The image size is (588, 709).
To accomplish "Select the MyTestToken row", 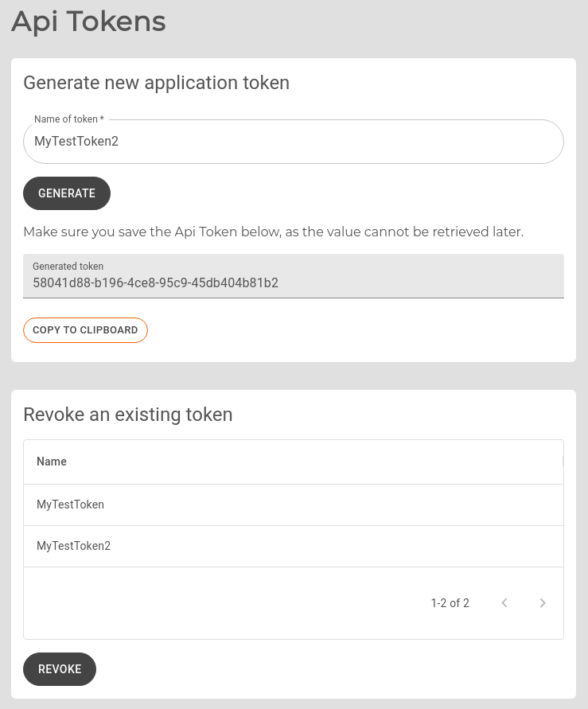I will point(293,504).
